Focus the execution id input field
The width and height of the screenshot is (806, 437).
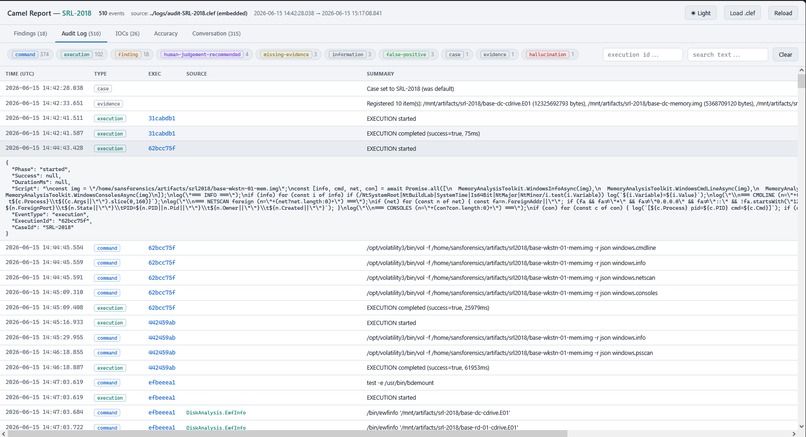click(643, 54)
